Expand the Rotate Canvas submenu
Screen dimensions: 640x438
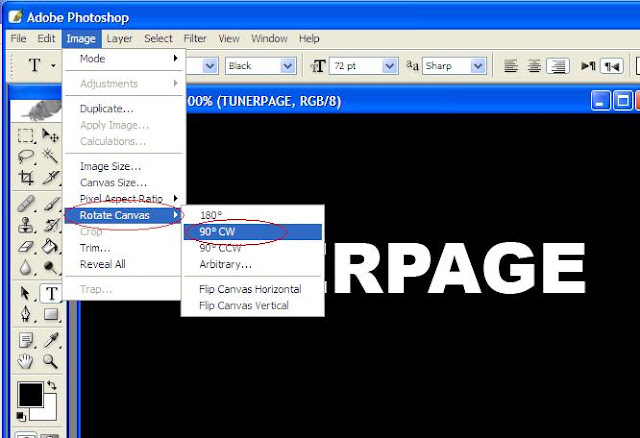122,215
